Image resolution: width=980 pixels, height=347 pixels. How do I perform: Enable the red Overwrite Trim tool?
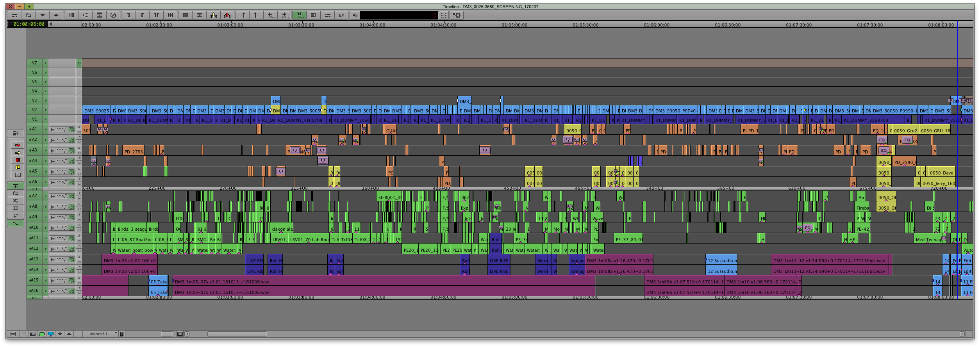(17, 160)
